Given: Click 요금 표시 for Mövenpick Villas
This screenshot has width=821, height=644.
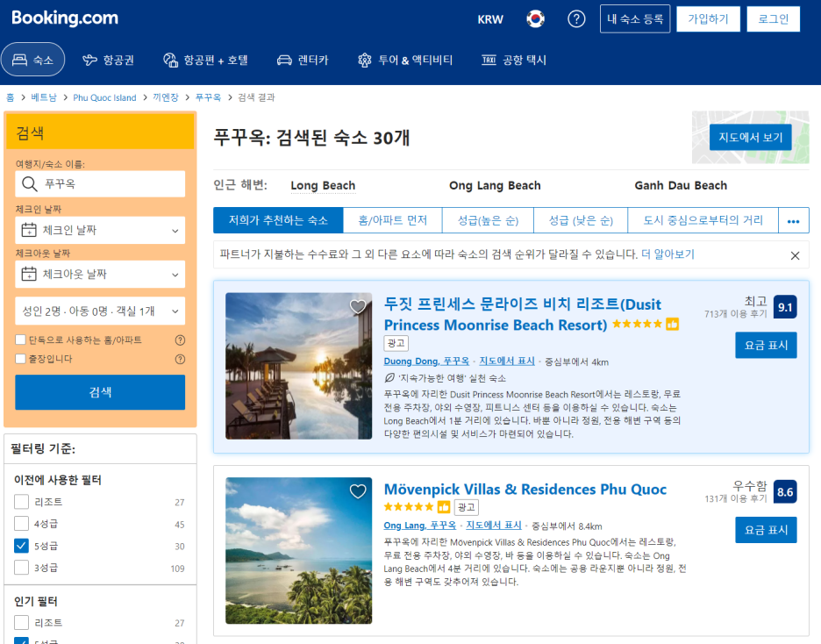Looking at the screenshot, I should coord(766,530).
